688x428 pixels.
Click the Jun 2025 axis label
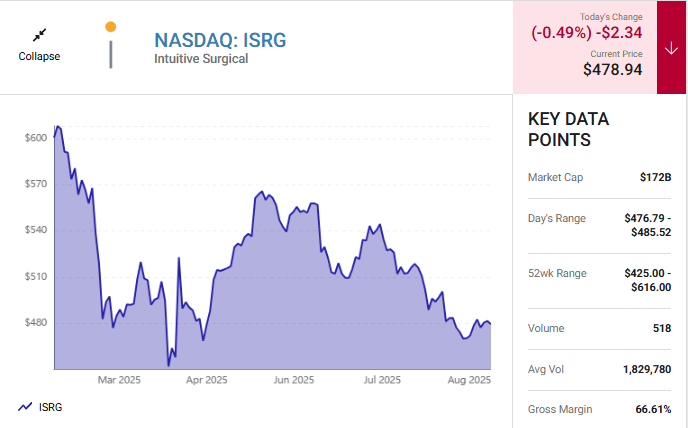[x=295, y=380]
